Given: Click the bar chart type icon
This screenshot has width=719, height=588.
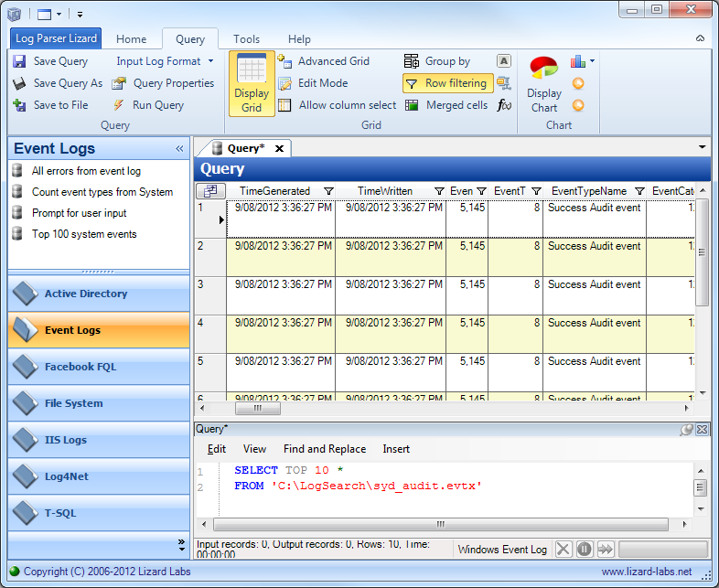Looking at the screenshot, I should (x=578, y=61).
